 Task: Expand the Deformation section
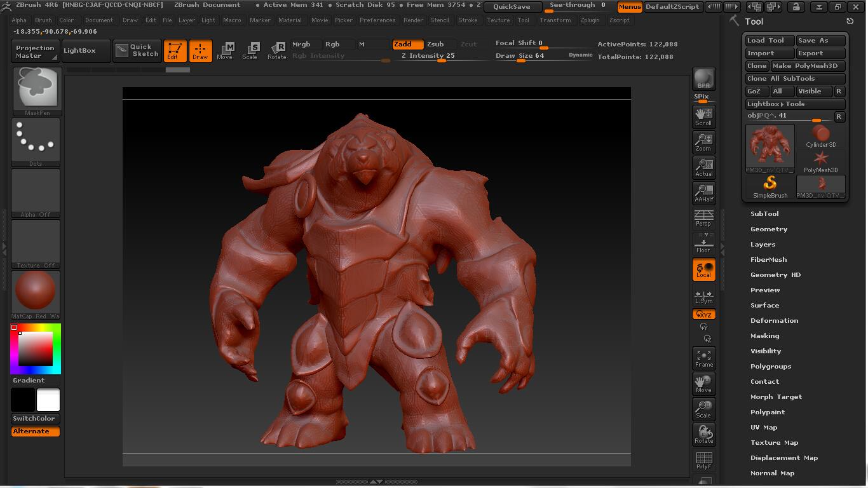point(774,321)
